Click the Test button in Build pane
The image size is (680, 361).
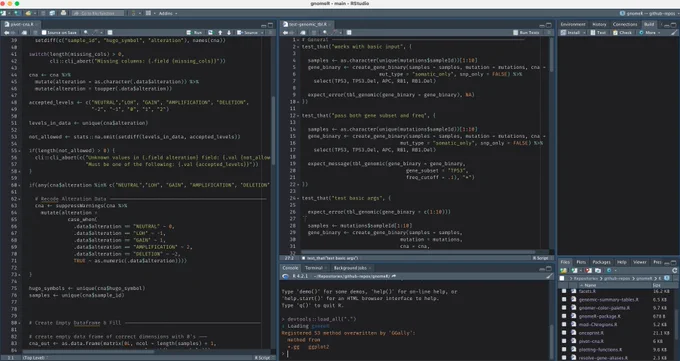pyautogui.click(x=598, y=32)
